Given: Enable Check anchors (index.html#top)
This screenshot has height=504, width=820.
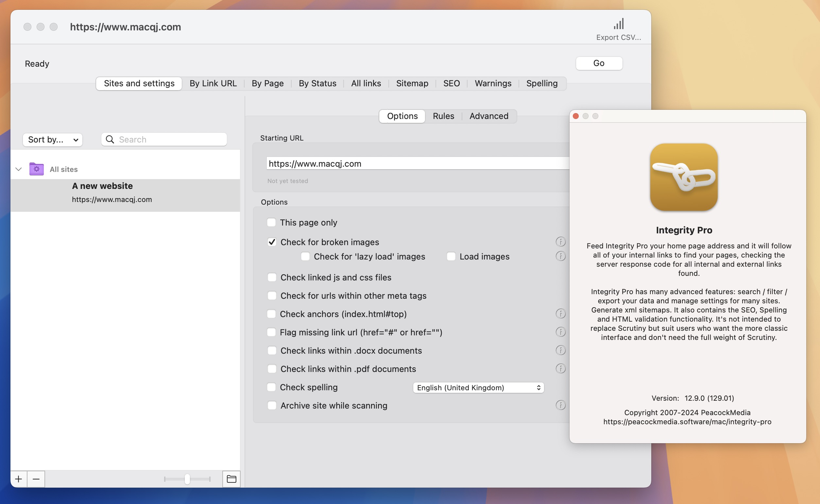Looking at the screenshot, I should click(x=271, y=314).
